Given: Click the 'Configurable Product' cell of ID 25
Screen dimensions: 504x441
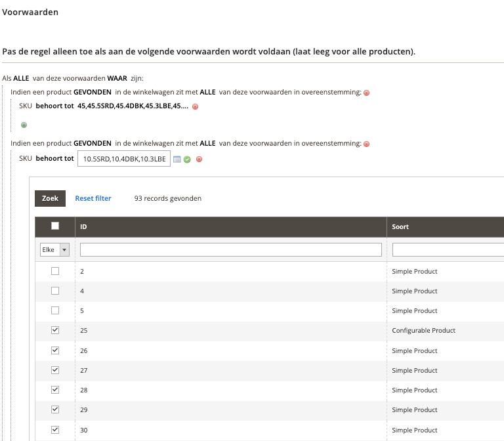Looking at the screenshot, I should (424, 331).
